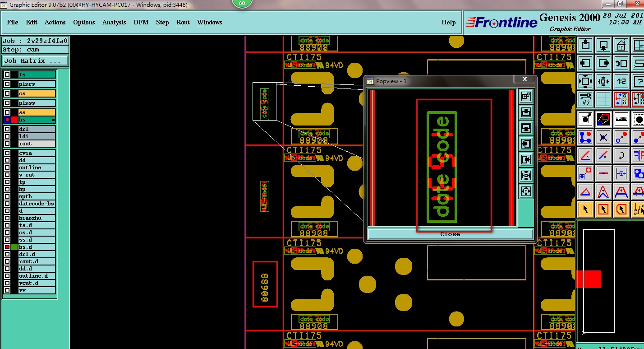Click Popview pan left icon
The image size is (644, 349).
[526, 144]
